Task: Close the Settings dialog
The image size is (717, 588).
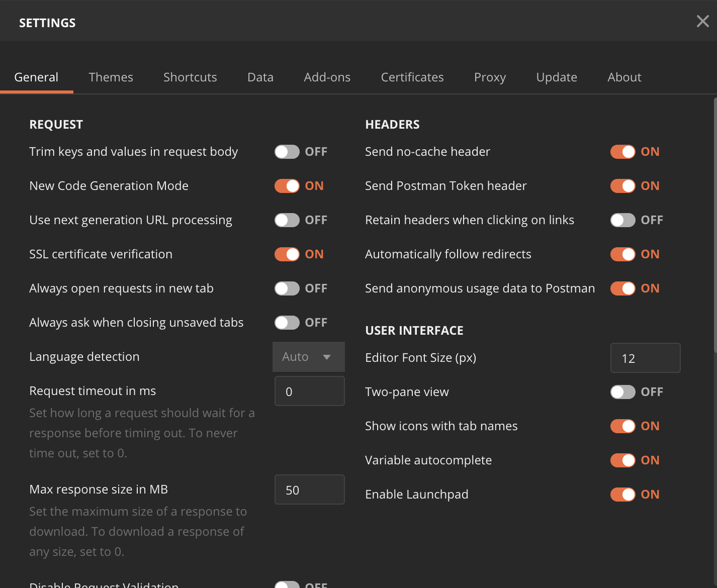Action: (702, 21)
